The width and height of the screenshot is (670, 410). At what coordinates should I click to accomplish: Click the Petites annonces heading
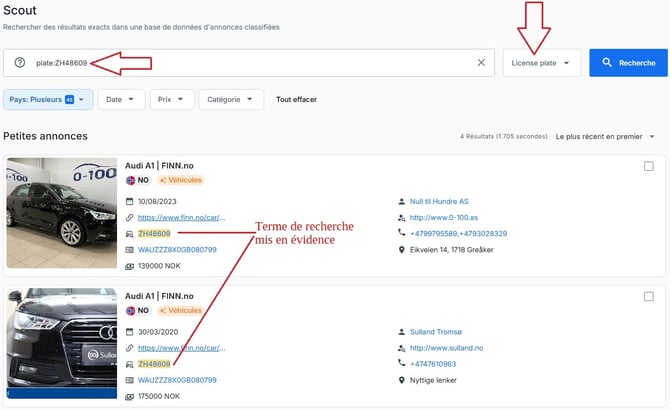[45, 136]
